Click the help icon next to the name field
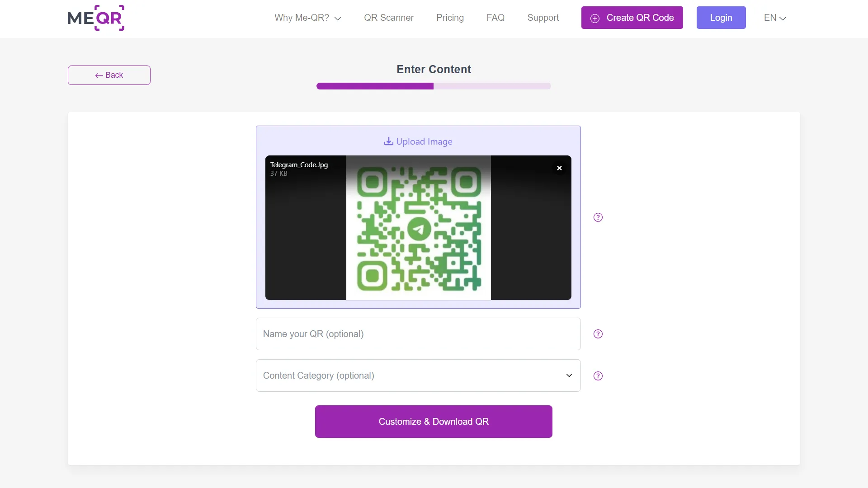The image size is (868, 488). pos(598,334)
